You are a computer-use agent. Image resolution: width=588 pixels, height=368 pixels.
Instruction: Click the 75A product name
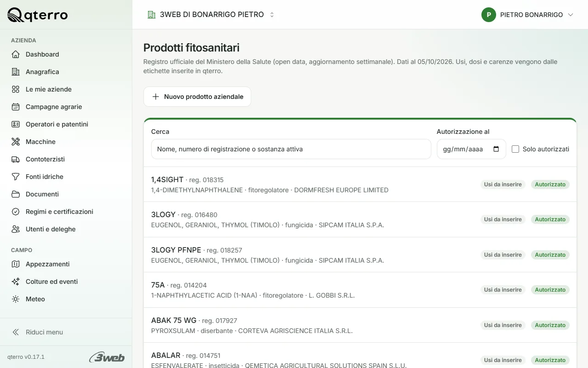(158, 285)
